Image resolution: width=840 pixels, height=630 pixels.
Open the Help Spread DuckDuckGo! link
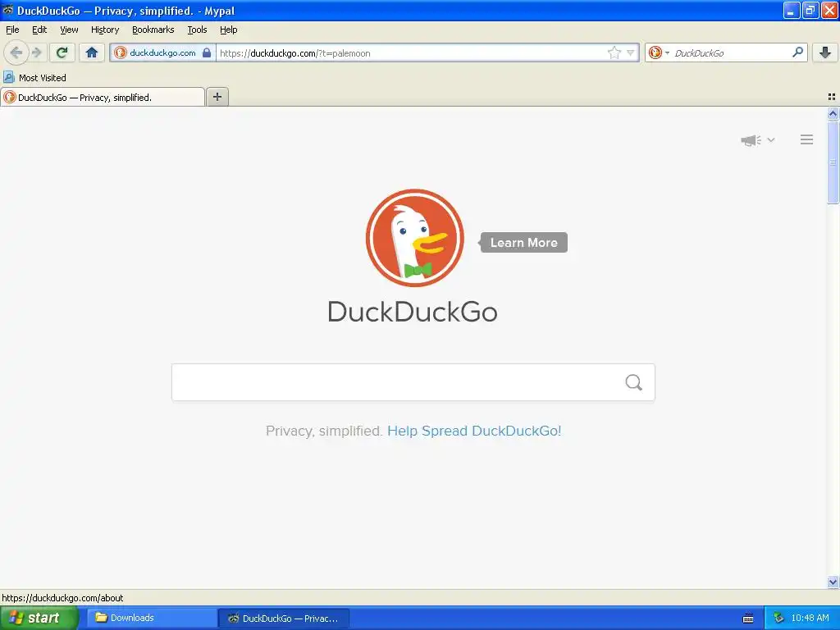474,431
